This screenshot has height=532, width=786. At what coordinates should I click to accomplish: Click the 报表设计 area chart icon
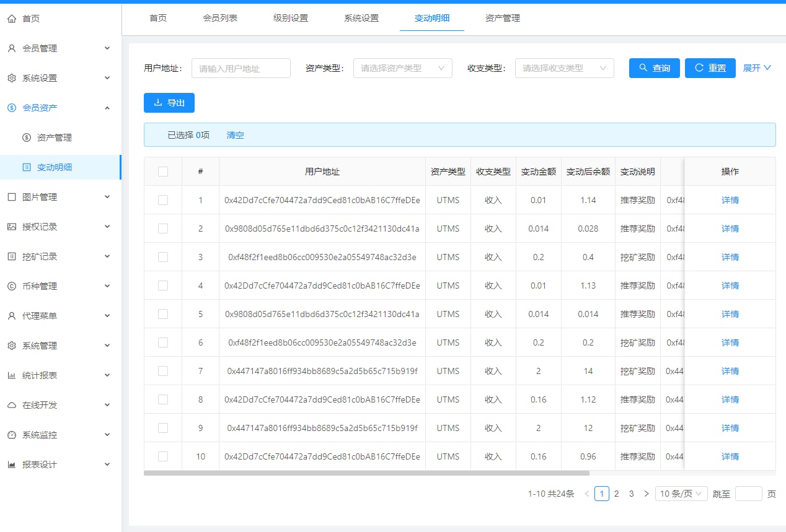[12, 464]
